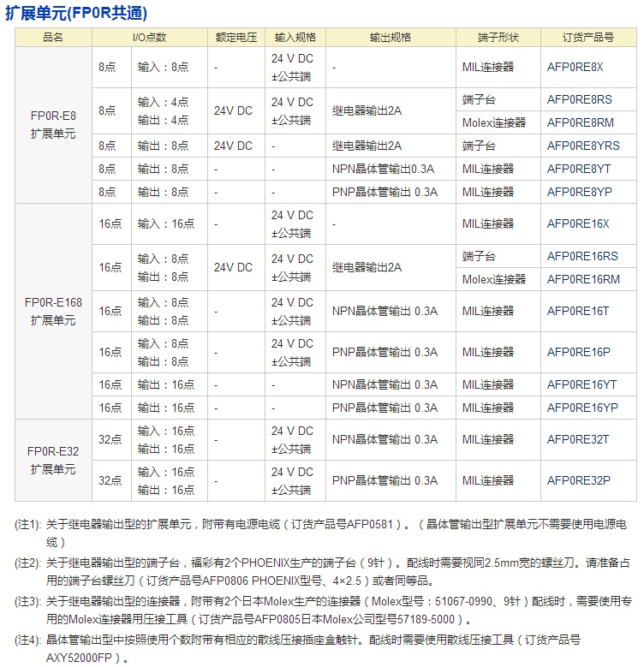The height and width of the screenshot is (667, 644).
Task: Click the 扩展单元(FP0R共通) section title
Action: (x=76, y=12)
